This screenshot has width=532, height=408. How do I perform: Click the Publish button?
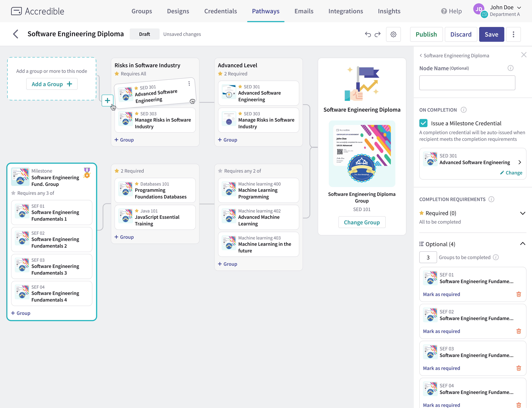tap(426, 34)
